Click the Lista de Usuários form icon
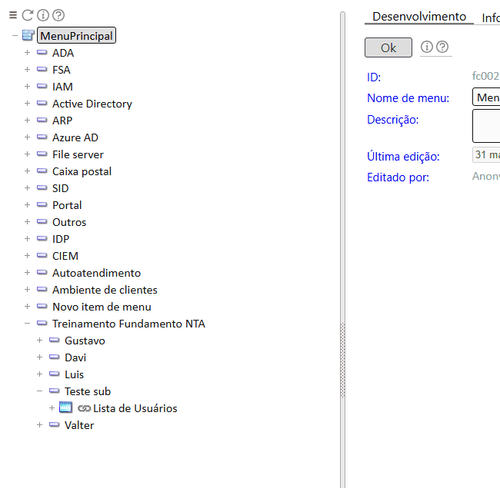Image resolution: width=500 pixels, height=488 pixels. click(x=66, y=408)
